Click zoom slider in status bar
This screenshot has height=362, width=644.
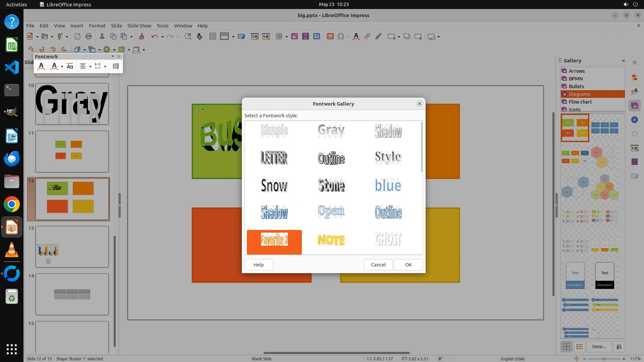pyautogui.click(x=604, y=359)
